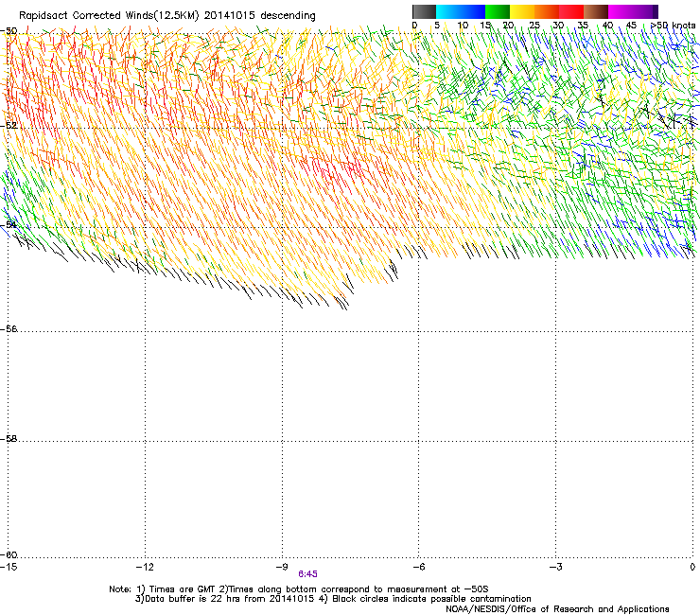This screenshot has width=700, height=615.
Task: Click the -3 longitude axis label
Action: [555, 567]
